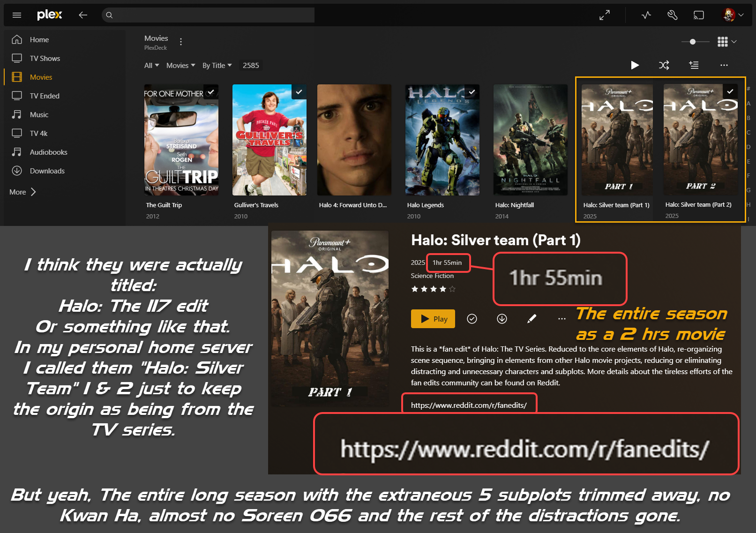Toggle watched check on Gulliver's Travels
Viewport: 756px width, 533px height.
pos(299,92)
